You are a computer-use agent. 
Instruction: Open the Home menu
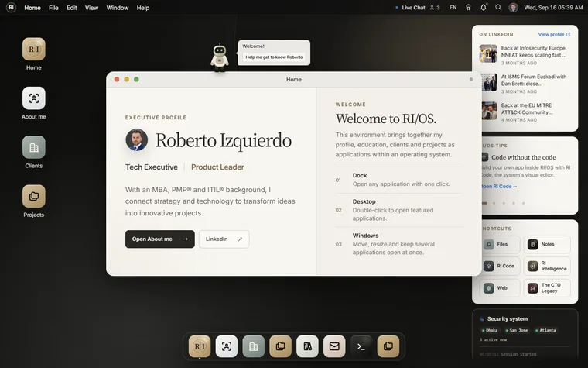(x=32, y=8)
